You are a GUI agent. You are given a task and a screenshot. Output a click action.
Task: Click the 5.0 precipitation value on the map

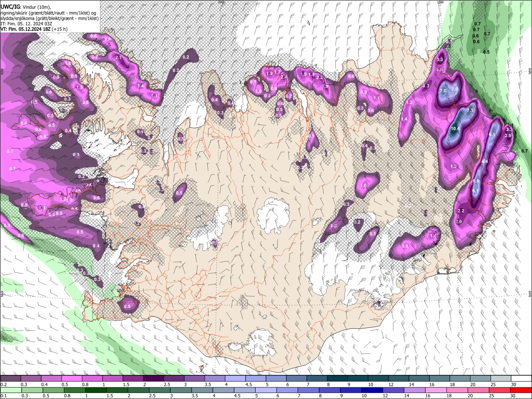click(455, 89)
